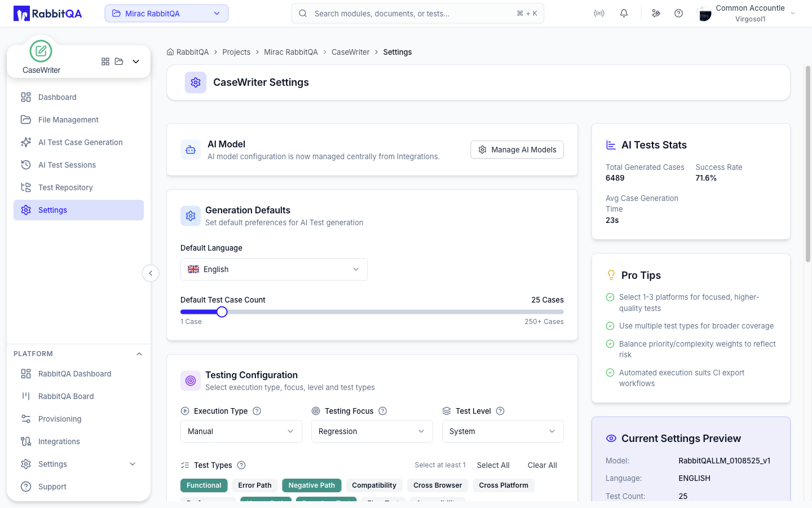812x508 pixels.
Task: Toggle the Functional test type chip
Action: (204, 485)
